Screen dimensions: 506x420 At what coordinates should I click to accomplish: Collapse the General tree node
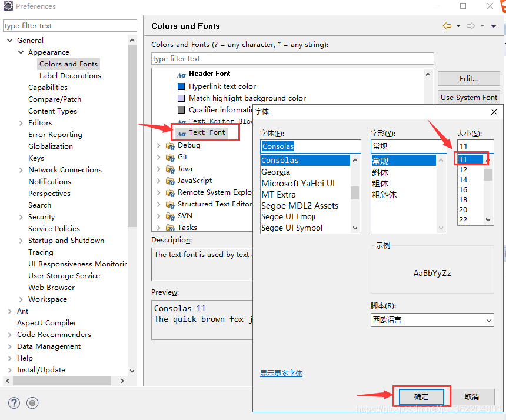coord(10,41)
